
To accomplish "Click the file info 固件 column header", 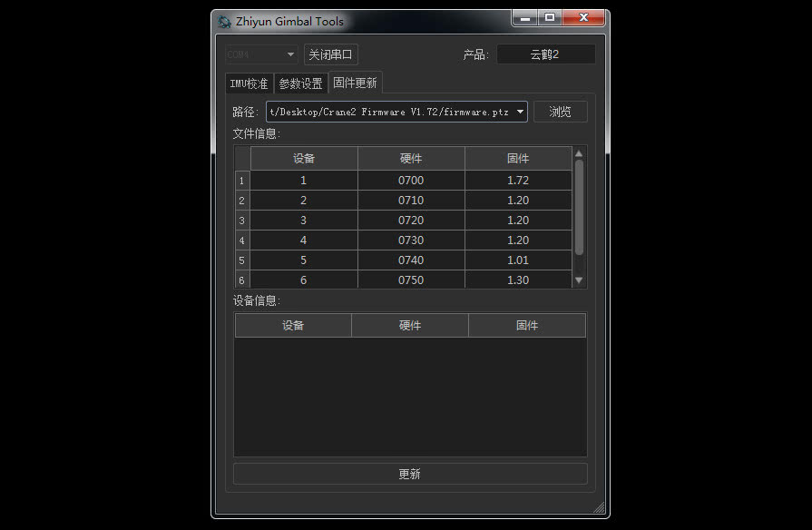I will [x=518, y=159].
